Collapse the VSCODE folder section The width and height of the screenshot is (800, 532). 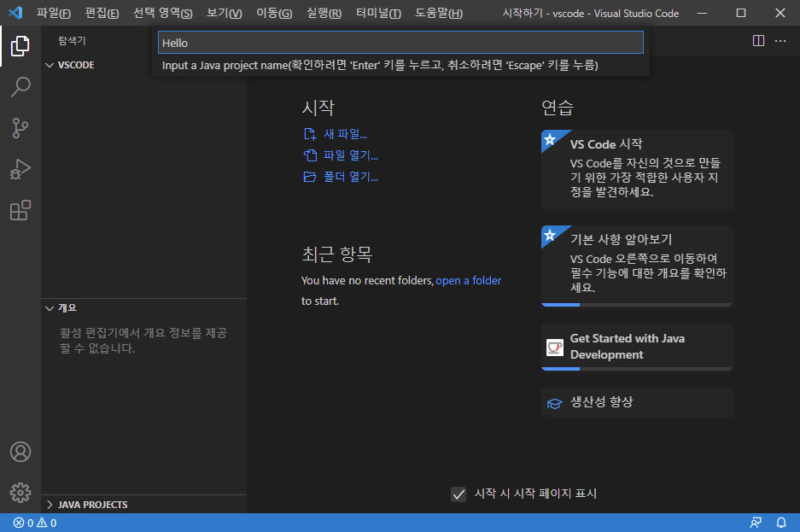pos(50,65)
